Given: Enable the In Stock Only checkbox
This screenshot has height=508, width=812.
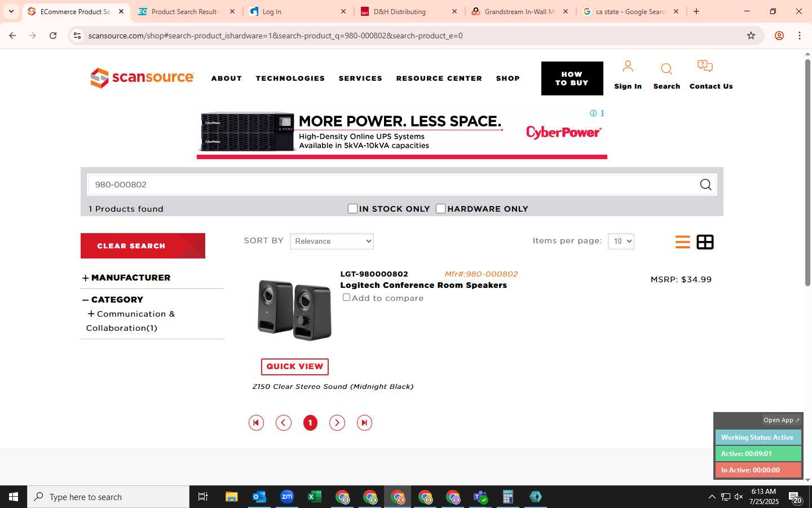Looking at the screenshot, I should pyautogui.click(x=353, y=209).
